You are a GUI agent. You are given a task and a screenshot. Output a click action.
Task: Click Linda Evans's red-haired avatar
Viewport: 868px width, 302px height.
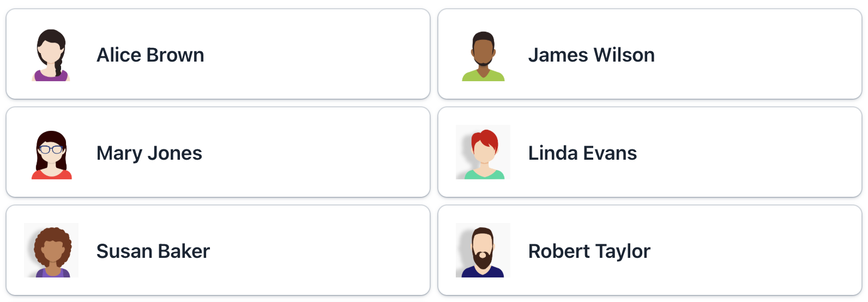point(483,153)
